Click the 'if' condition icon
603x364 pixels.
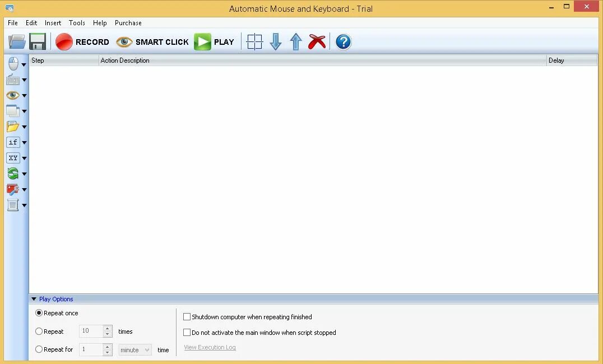tap(13, 142)
